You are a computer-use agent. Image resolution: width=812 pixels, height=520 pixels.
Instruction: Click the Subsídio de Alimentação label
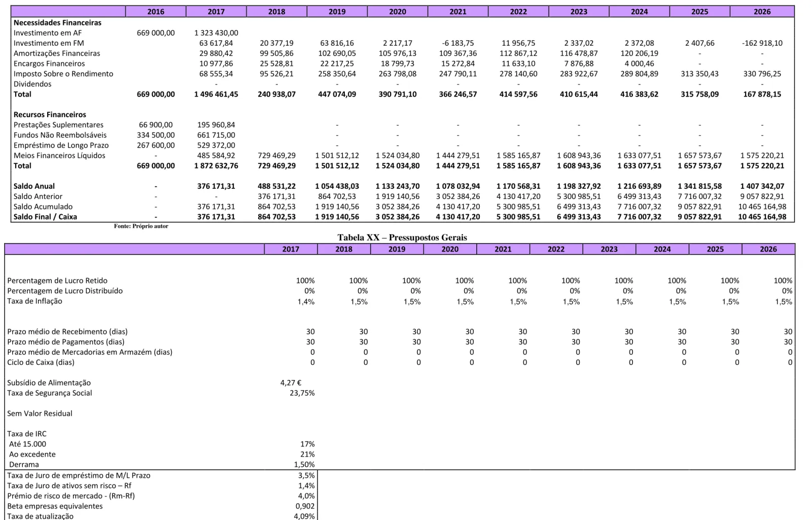[49, 383]
